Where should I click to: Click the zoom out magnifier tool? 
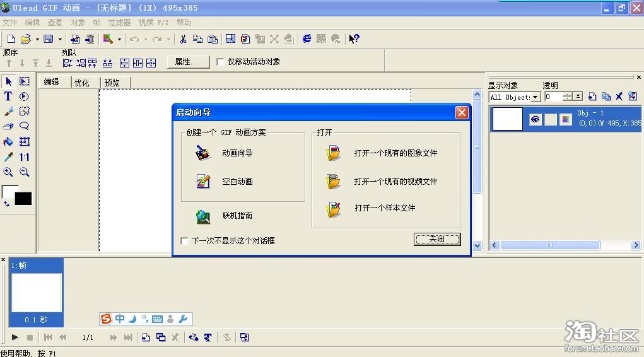[24, 172]
